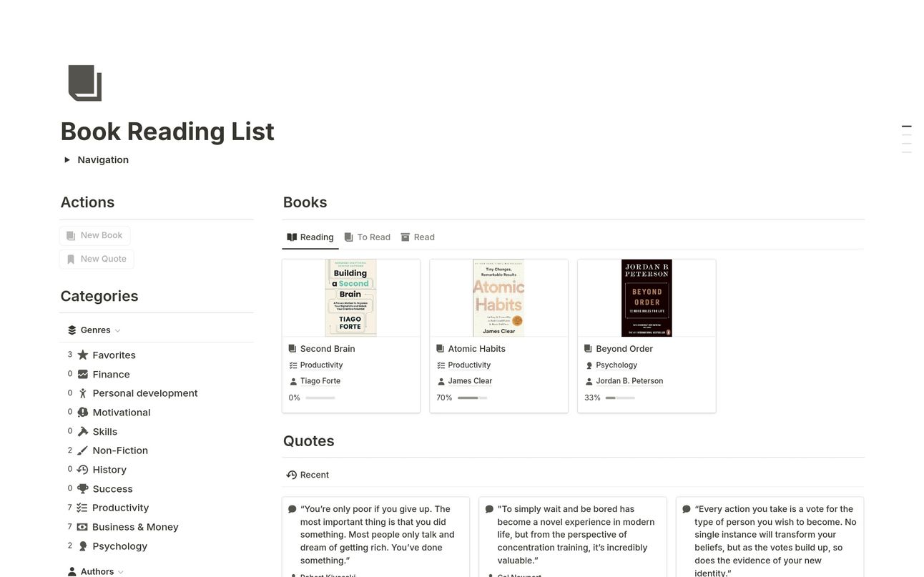
Task: Click the New Book button
Action: pyautogui.click(x=94, y=235)
